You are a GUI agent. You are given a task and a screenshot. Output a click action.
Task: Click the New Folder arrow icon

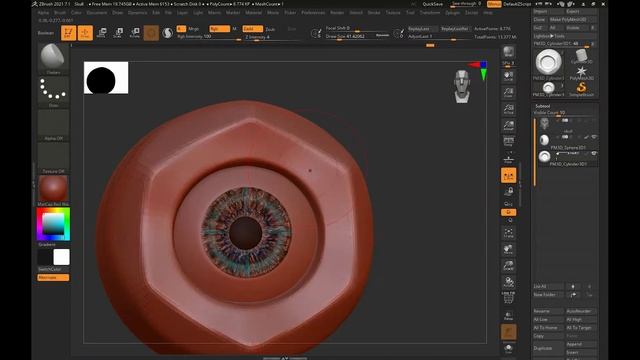pos(573,295)
